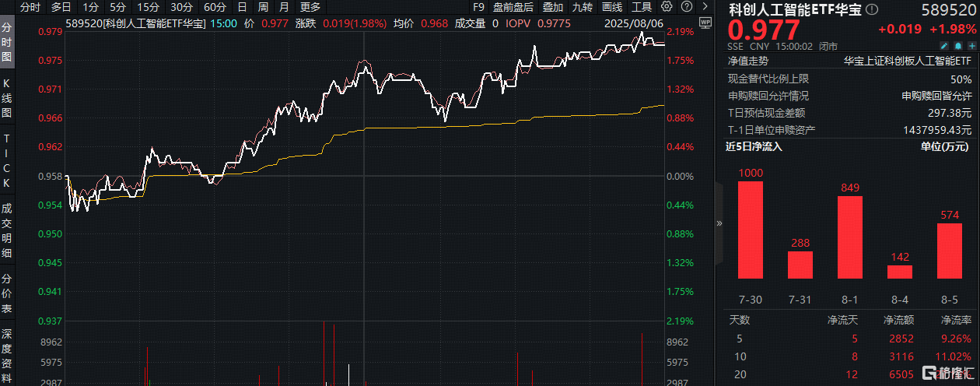980x386 pixels.
Task: Open 成交明细 in left sidebar
Action: 7,231
